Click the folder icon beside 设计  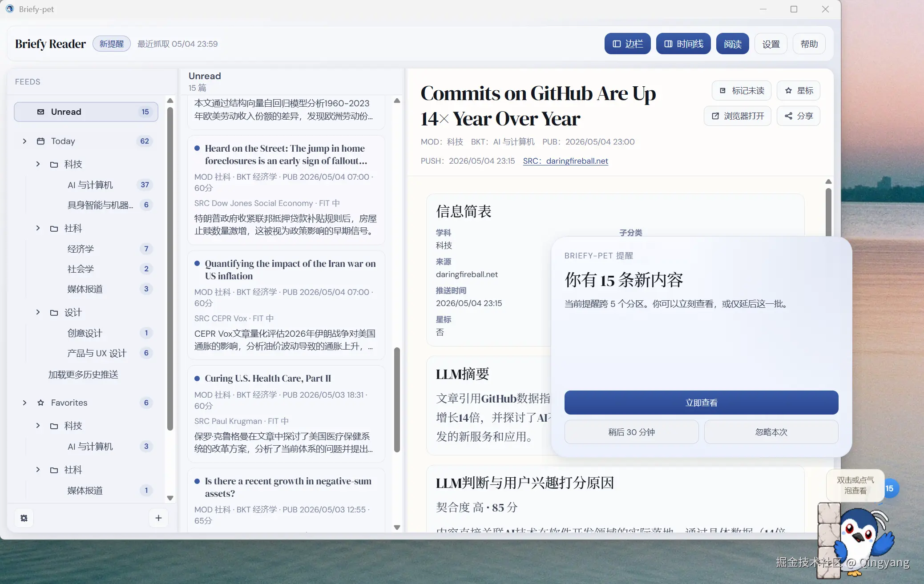54,313
